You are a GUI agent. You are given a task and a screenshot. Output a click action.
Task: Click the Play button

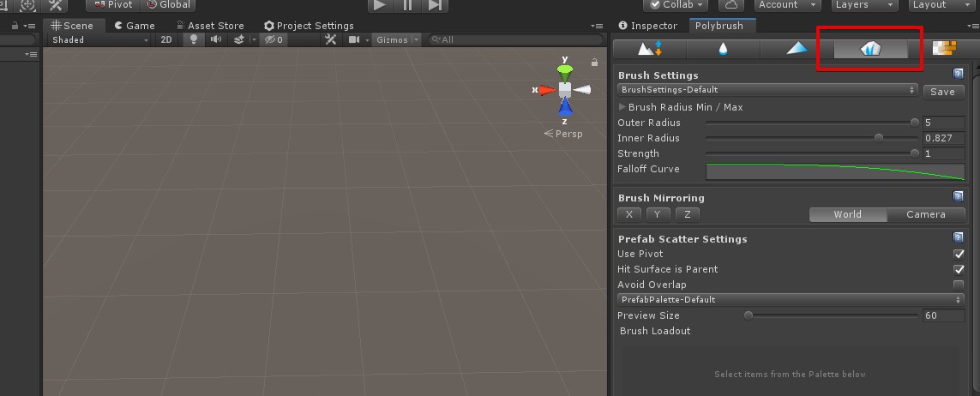379,5
